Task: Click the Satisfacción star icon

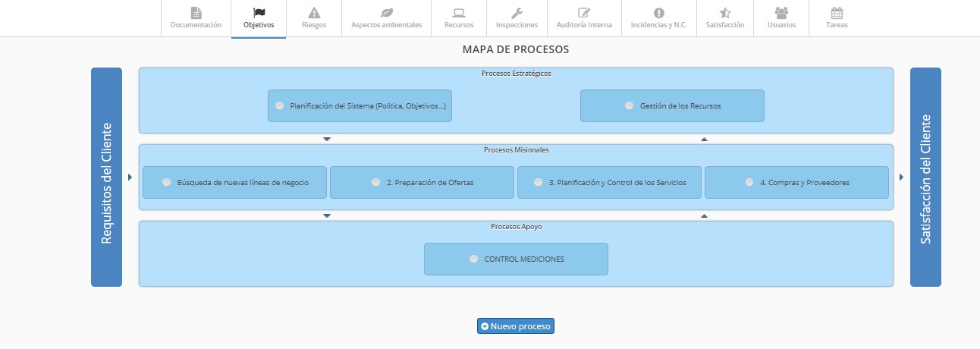Action: (x=724, y=12)
